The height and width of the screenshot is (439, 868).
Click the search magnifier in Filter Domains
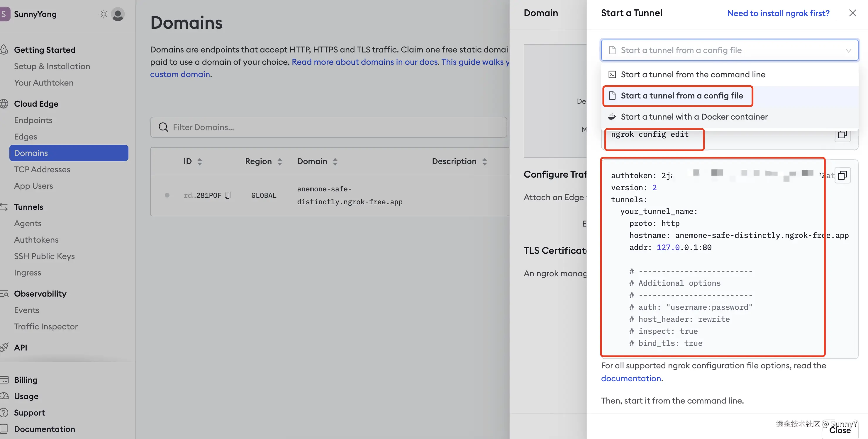coord(163,127)
